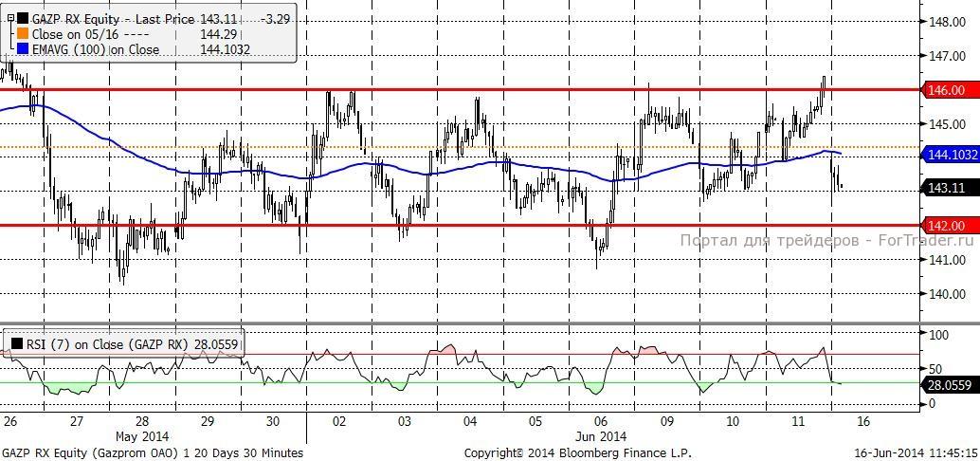The height and width of the screenshot is (461, 980).
Task: Select the green RSI oversold level line
Action: coord(461,383)
